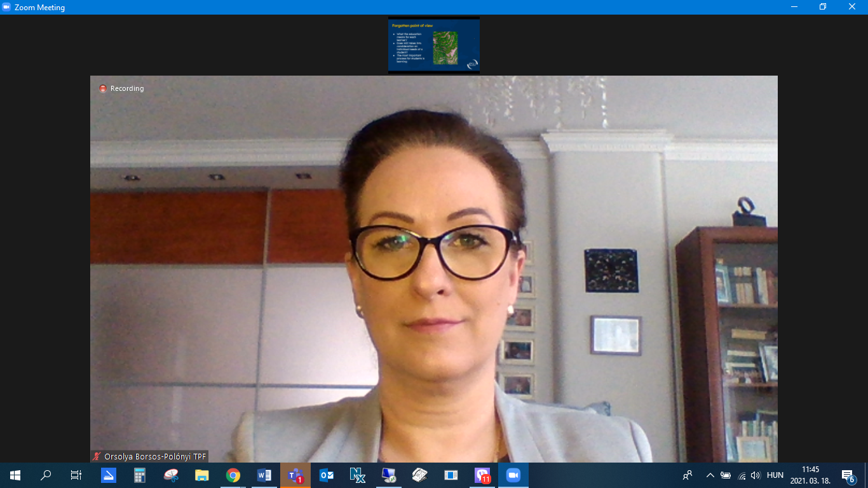Click the muted microphone icon beside participant name

97,456
